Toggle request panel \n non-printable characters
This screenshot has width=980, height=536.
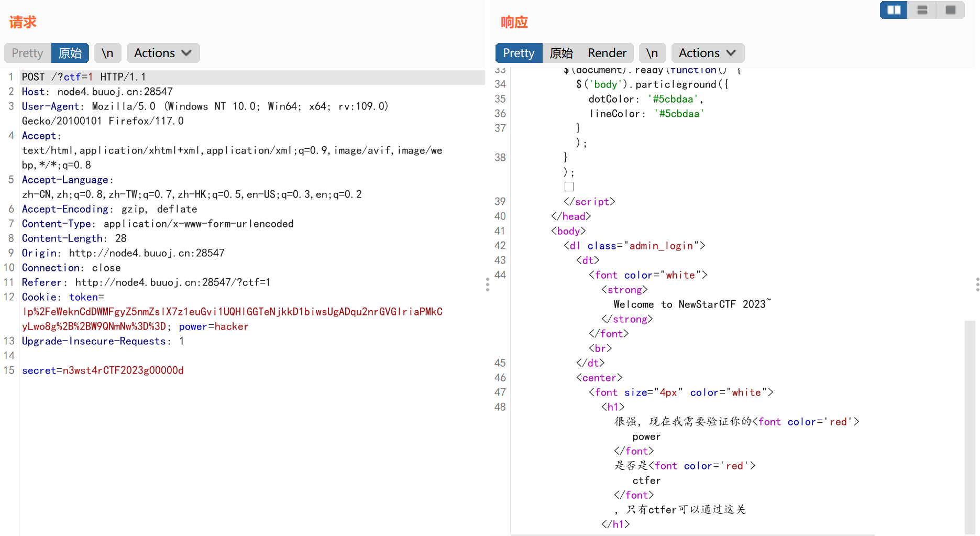(x=107, y=53)
